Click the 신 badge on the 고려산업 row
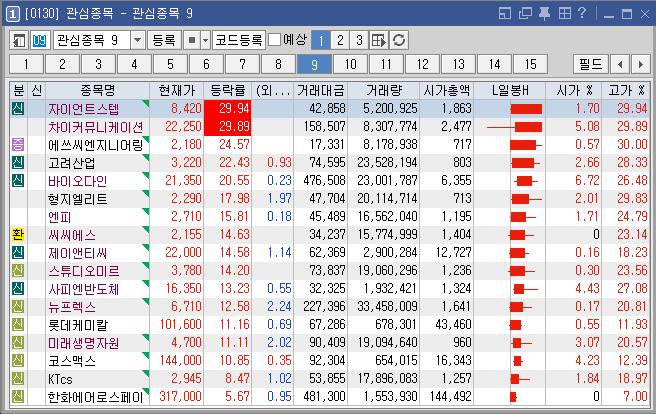 [18, 163]
